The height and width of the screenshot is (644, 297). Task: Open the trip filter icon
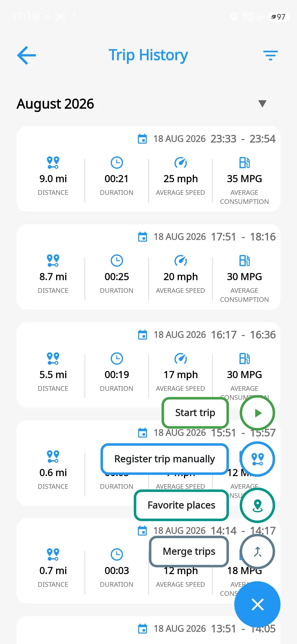[x=271, y=55]
